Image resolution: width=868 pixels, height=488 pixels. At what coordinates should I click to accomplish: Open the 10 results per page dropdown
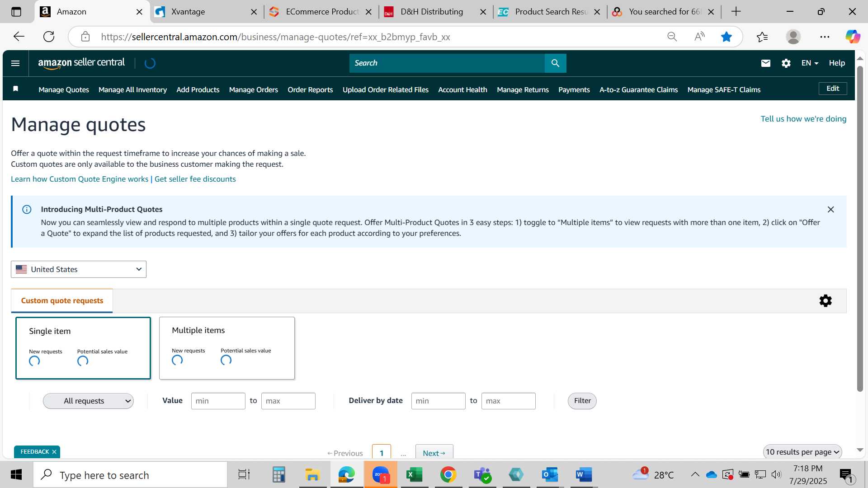[802, 452]
